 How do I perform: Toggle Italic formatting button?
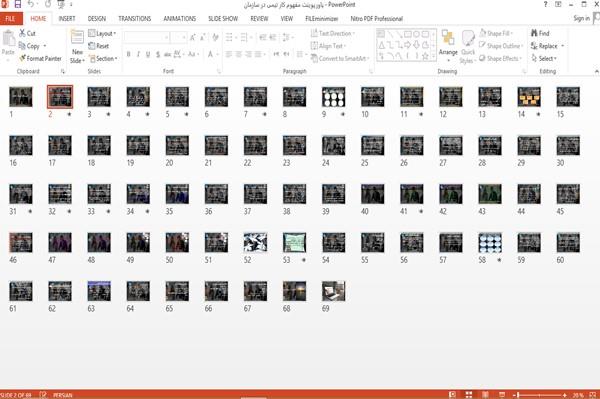point(138,54)
